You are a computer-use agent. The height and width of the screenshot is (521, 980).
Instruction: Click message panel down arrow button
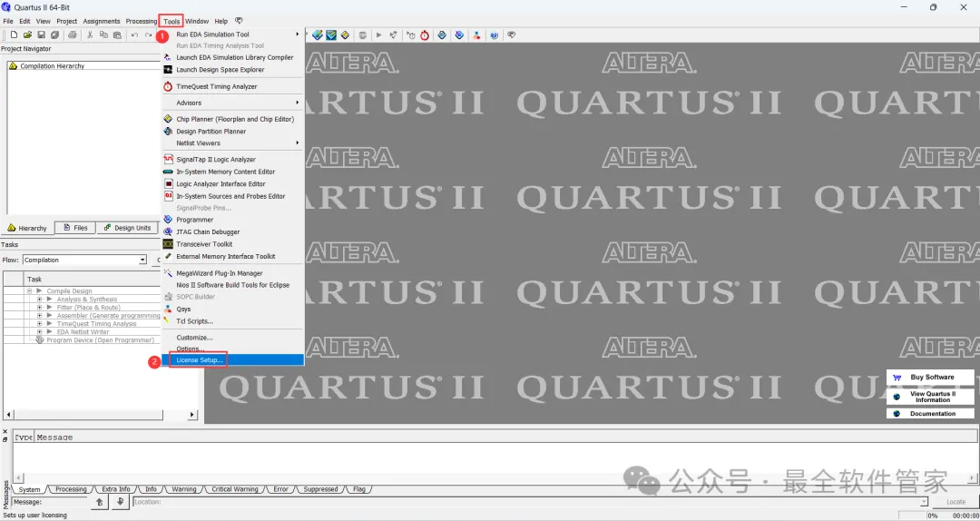coord(120,502)
